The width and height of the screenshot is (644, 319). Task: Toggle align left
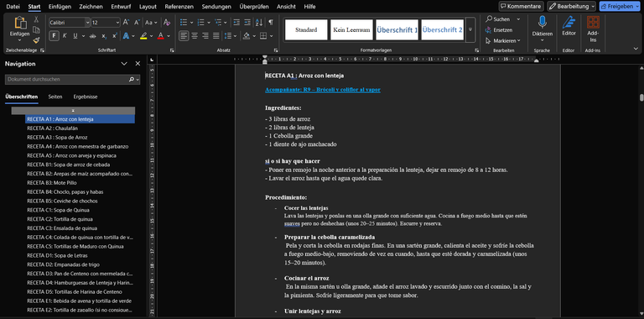click(184, 36)
